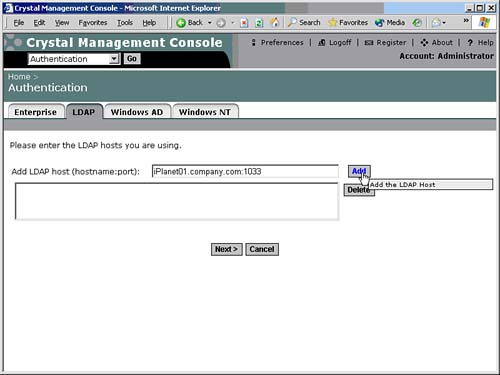Screen dimensions: 500x375
Task: Click the Add LDAP host button
Action: [359, 171]
